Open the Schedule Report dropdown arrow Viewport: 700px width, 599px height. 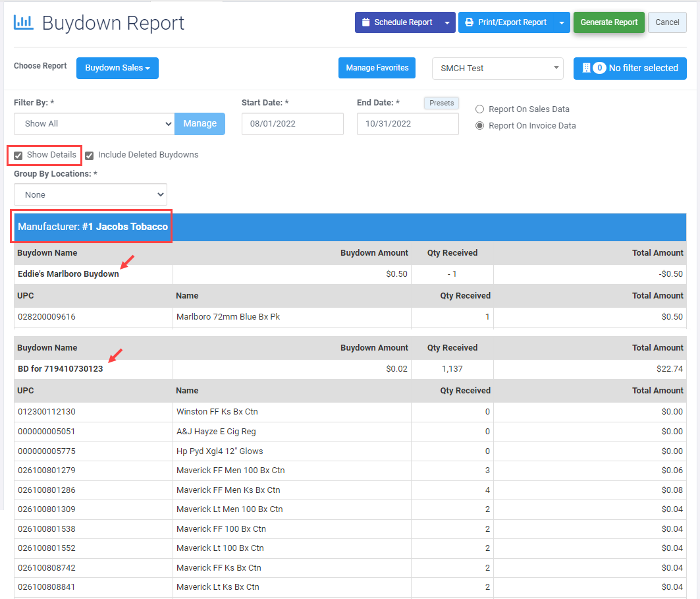coord(447,23)
